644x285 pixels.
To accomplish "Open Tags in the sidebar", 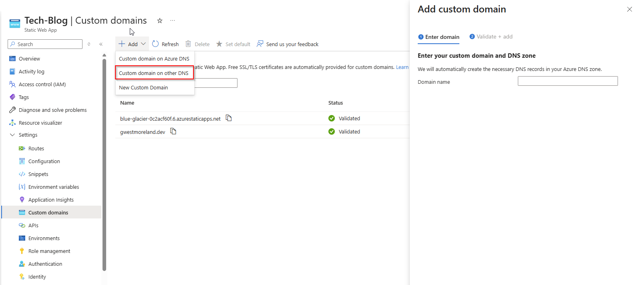I will pos(24,97).
